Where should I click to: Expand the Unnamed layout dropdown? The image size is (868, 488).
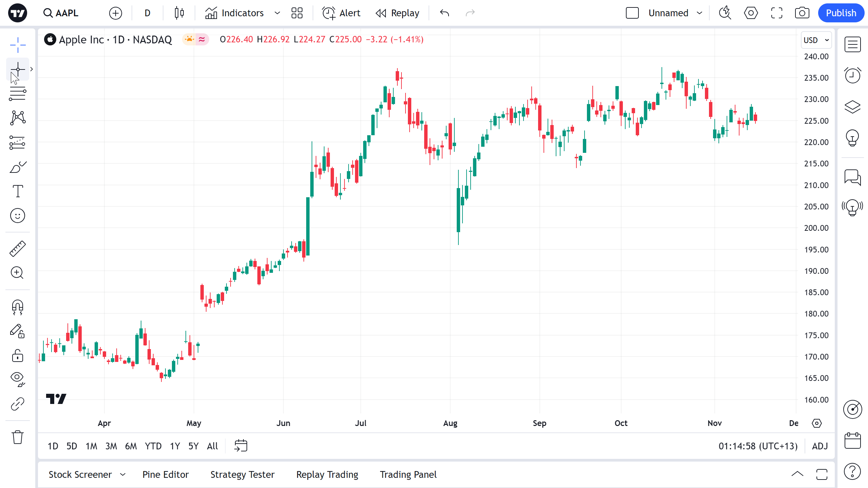click(x=699, y=13)
